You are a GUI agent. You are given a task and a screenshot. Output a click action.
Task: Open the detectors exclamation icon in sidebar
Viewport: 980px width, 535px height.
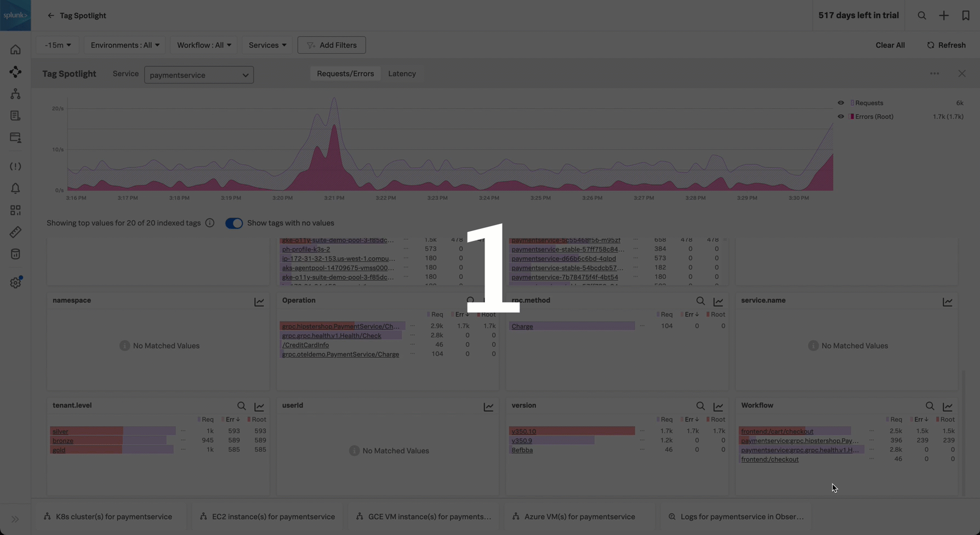15,166
